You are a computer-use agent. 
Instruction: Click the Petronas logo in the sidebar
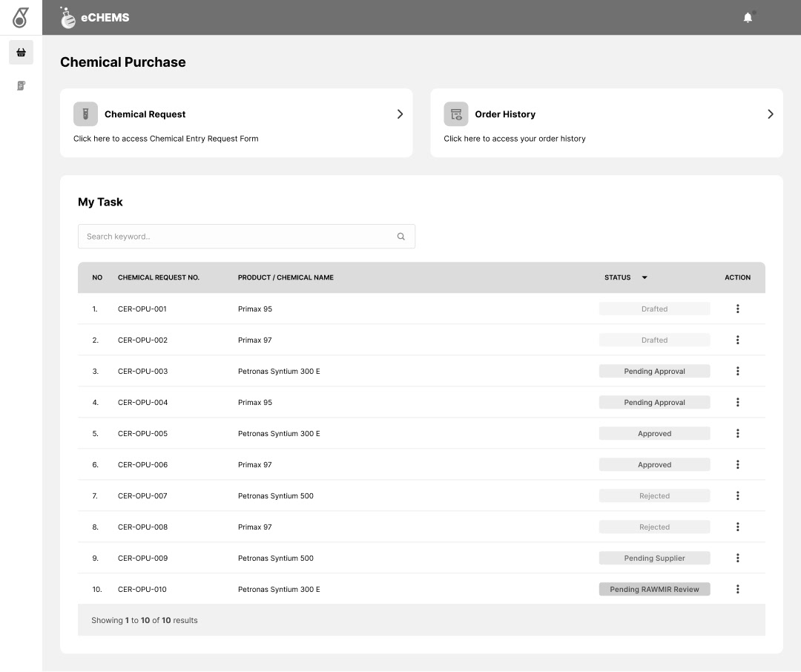click(x=21, y=17)
